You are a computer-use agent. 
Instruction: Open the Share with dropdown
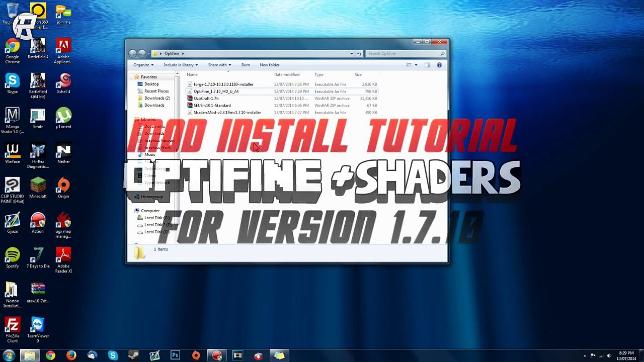219,65
